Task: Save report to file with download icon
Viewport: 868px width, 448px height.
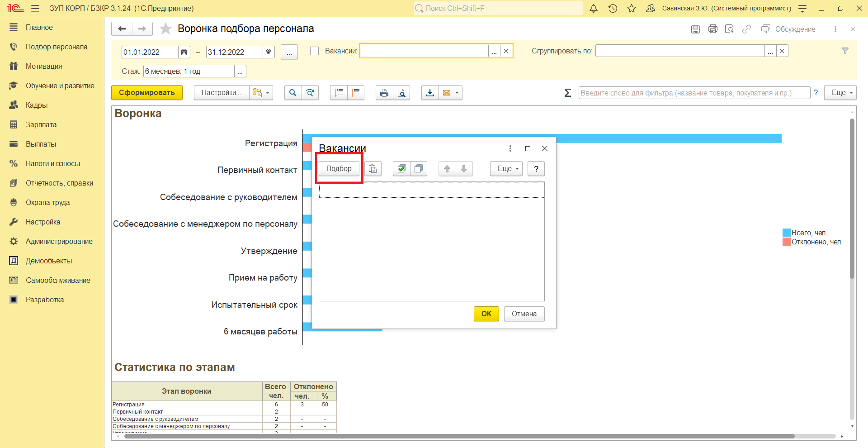Action: click(x=430, y=93)
